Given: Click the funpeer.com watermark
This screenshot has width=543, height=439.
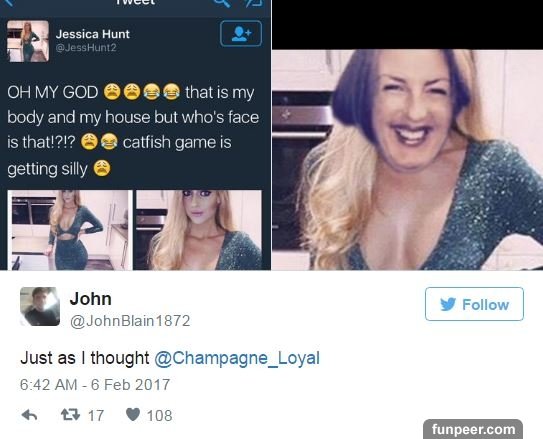Looking at the screenshot, I should [x=473, y=429].
